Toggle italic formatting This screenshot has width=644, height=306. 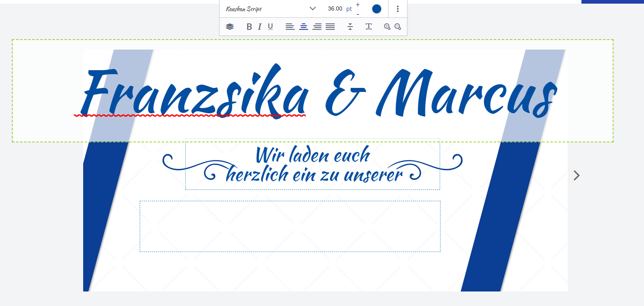tap(260, 27)
